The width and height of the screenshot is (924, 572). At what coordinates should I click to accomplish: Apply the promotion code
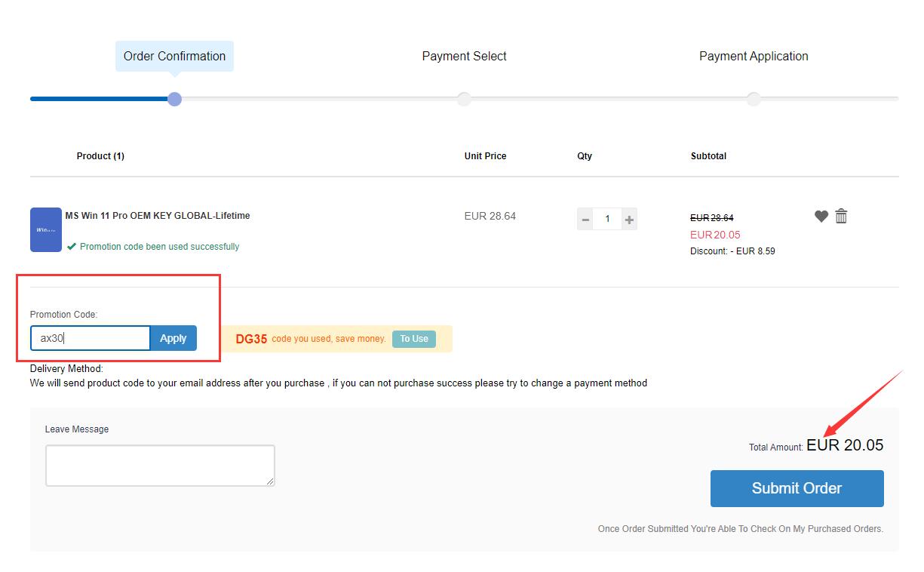(173, 338)
